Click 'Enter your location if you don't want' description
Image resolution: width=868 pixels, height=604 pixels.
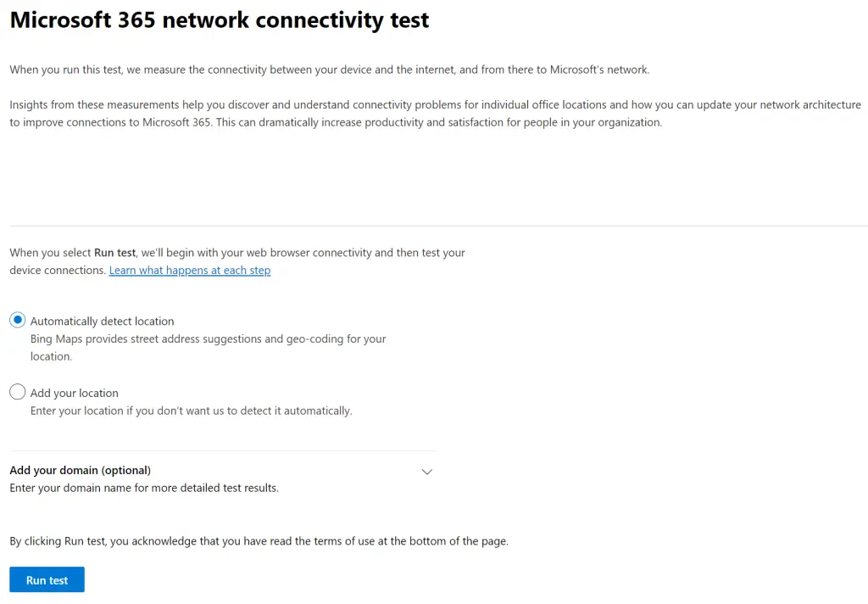tap(191, 411)
